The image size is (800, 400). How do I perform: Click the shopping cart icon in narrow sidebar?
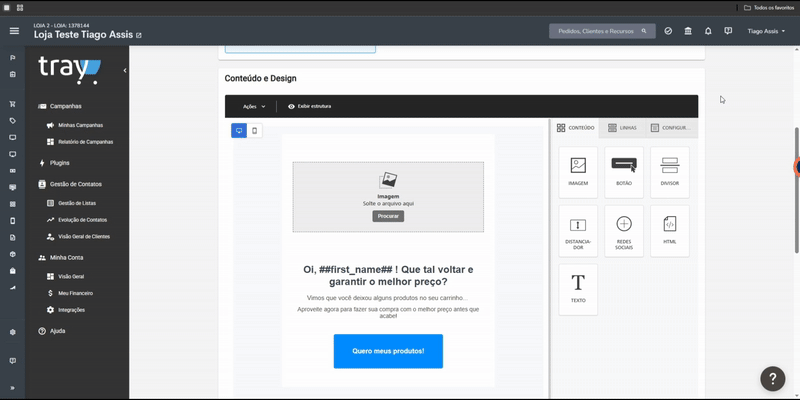[x=13, y=104]
